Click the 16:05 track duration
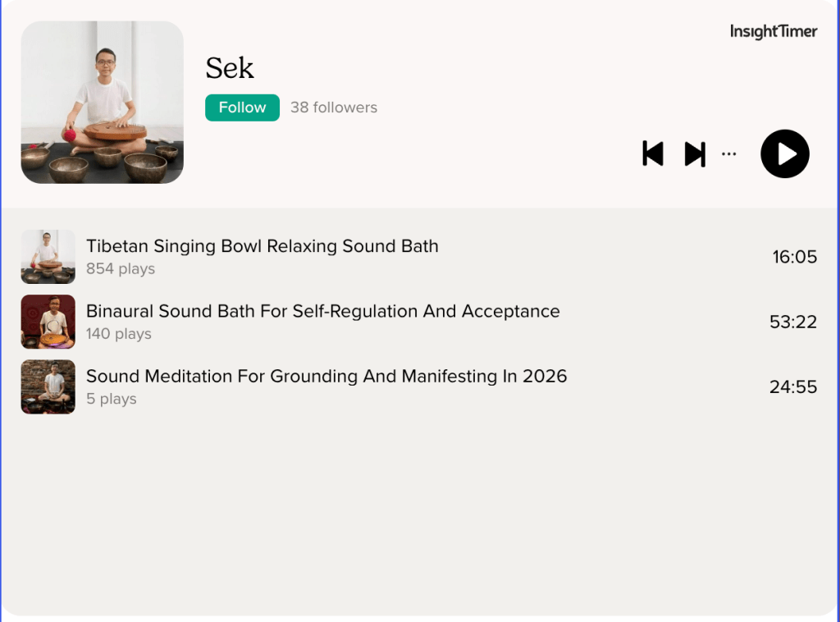The width and height of the screenshot is (840, 622). pos(794,257)
